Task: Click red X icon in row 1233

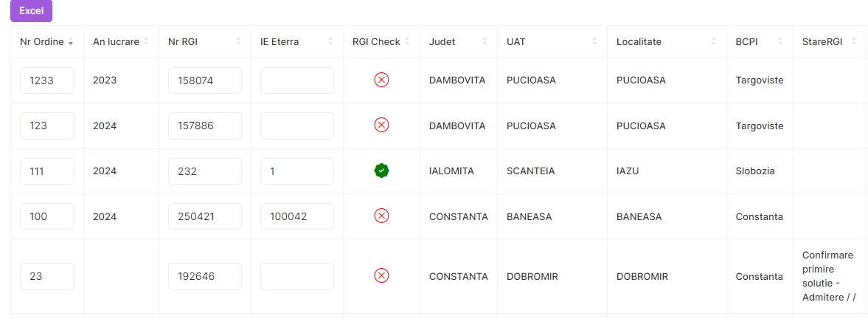Action: point(381,80)
